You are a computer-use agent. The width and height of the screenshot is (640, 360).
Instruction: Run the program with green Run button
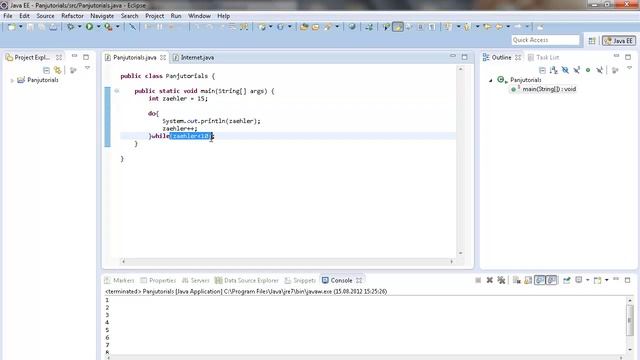click(89, 27)
